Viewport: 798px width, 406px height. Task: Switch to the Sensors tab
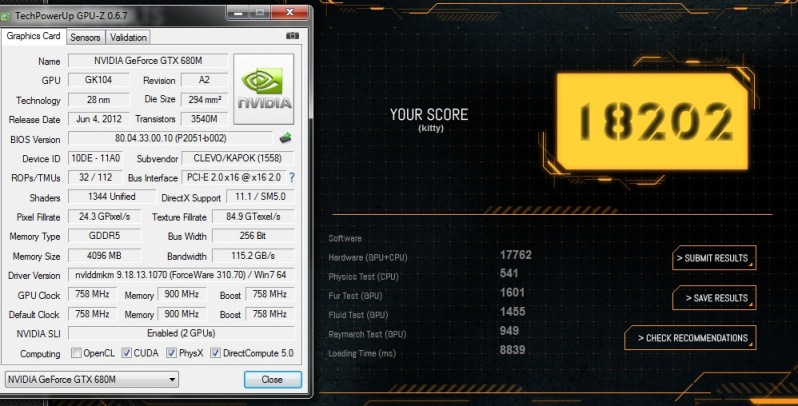tap(85, 37)
